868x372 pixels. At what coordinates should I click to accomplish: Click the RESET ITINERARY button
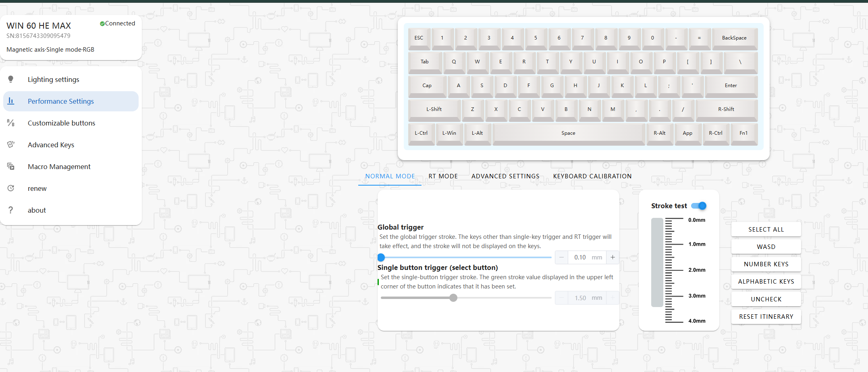pos(766,317)
